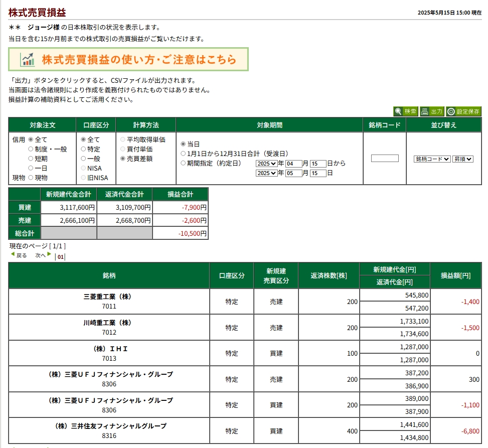Click the 返済株数[株] column header
The image size is (488, 448).
coord(329,275)
